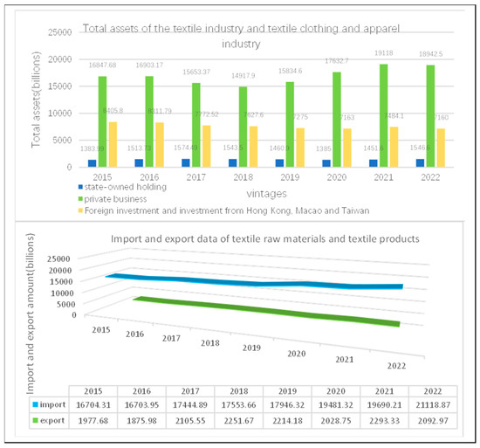Click the import and export chart title
Viewport: 480px width, 448px height.
point(265,239)
